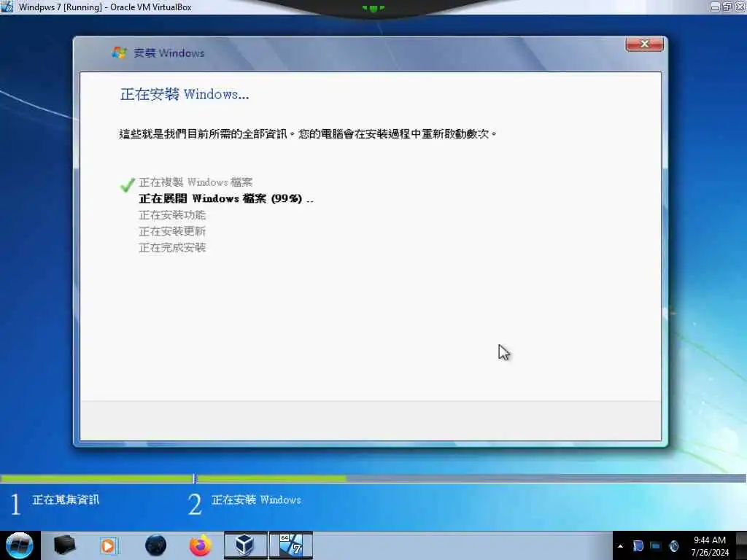Click the informational sentence about restarts
747x560 pixels.
308,134
